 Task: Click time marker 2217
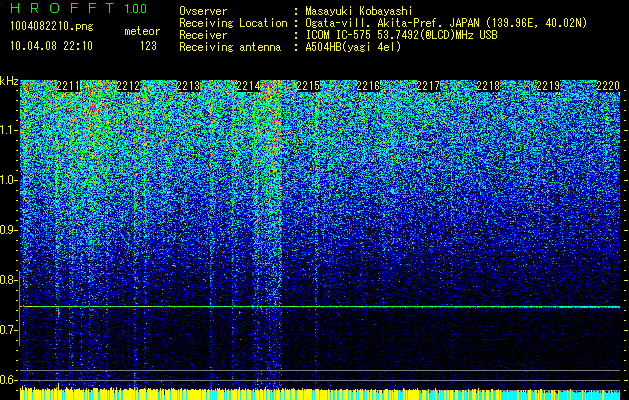click(x=428, y=86)
